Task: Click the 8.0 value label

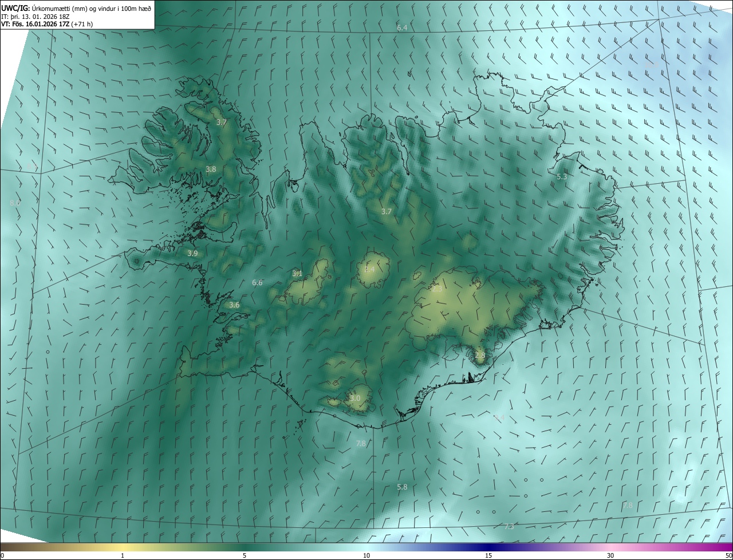Action: (x=15, y=203)
